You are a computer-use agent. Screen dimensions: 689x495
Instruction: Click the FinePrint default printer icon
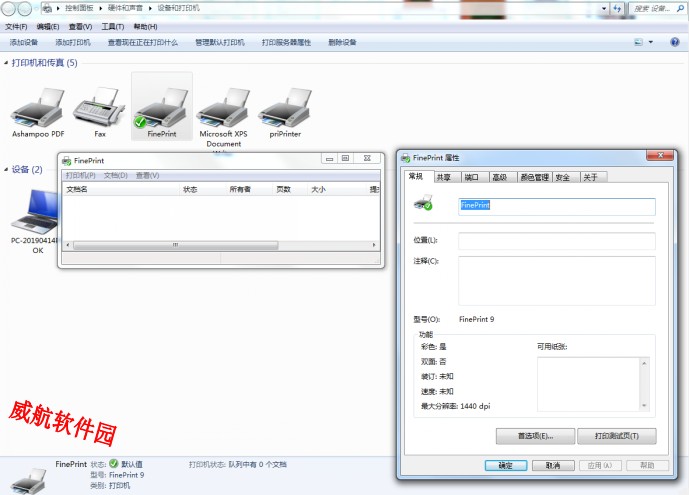click(160, 105)
